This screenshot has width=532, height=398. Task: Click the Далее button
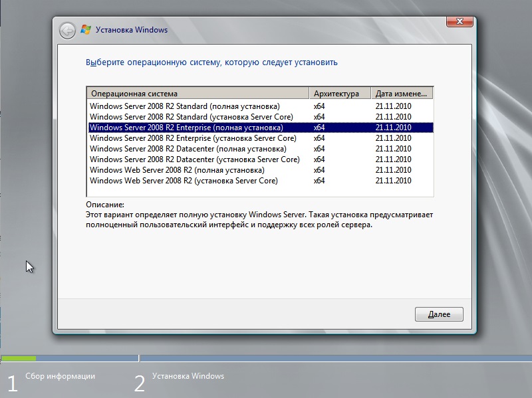click(439, 314)
